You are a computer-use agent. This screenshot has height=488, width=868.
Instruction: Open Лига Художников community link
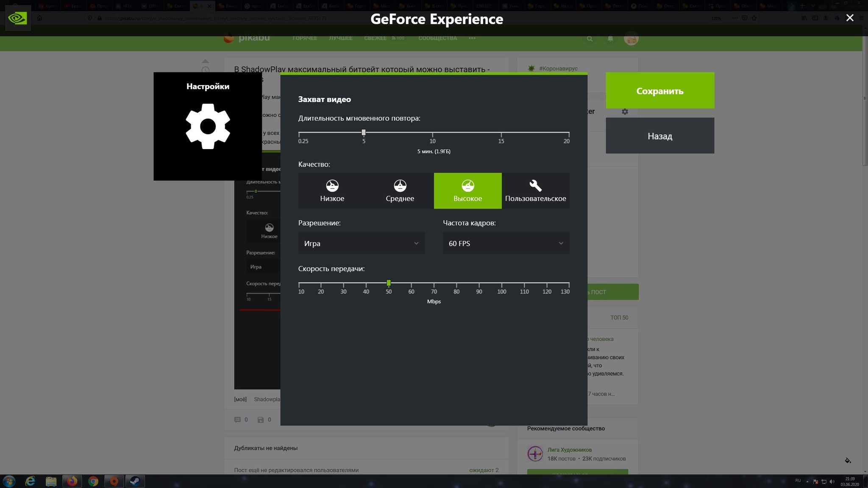tap(569, 450)
